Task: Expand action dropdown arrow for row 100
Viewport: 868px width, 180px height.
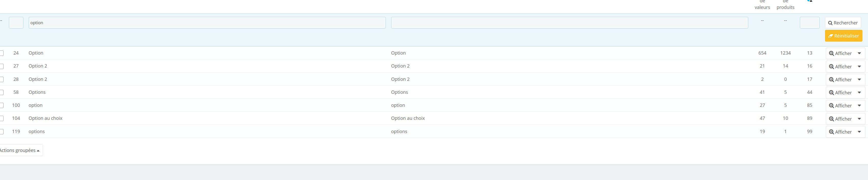Action: pyautogui.click(x=859, y=106)
